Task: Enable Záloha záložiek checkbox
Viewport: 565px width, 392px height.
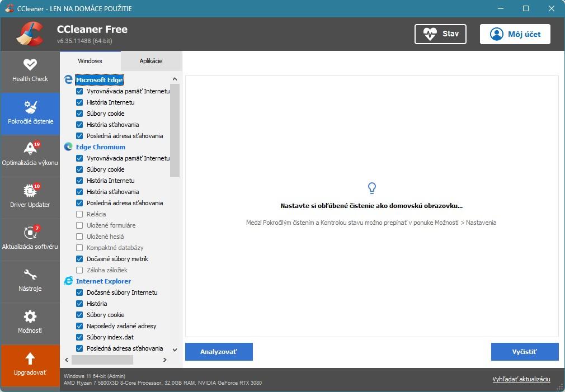Action: 79,270
